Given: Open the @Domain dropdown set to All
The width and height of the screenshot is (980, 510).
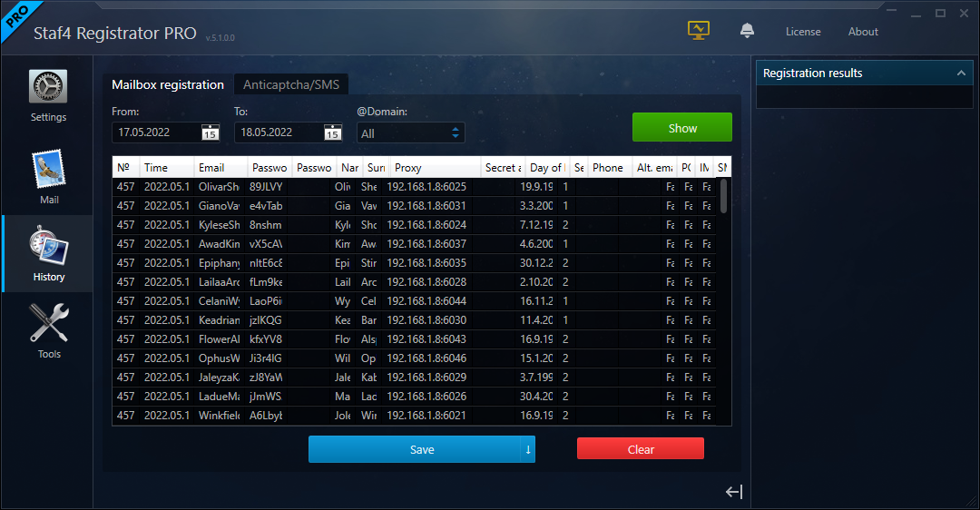Looking at the screenshot, I should coord(411,133).
